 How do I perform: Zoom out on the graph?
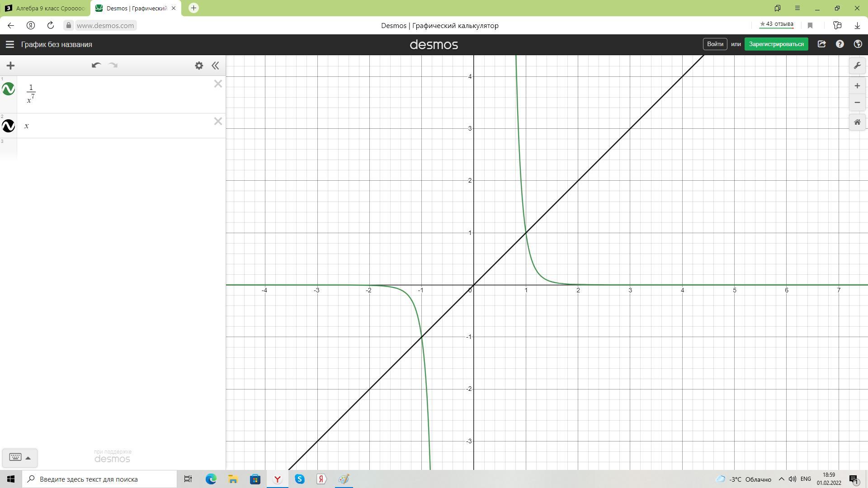(857, 103)
